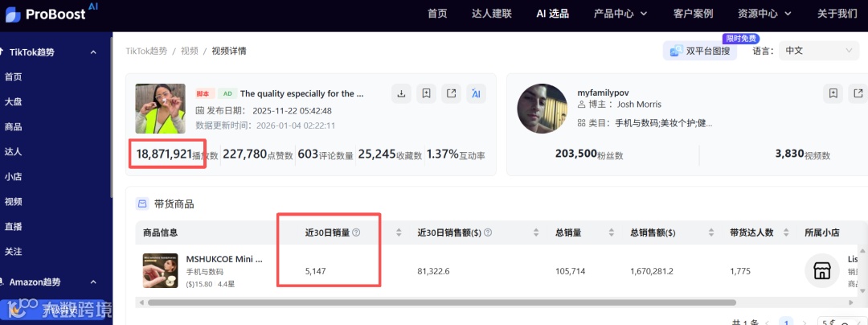Expand the 资源中心 menu in top navigation

(764, 14)
